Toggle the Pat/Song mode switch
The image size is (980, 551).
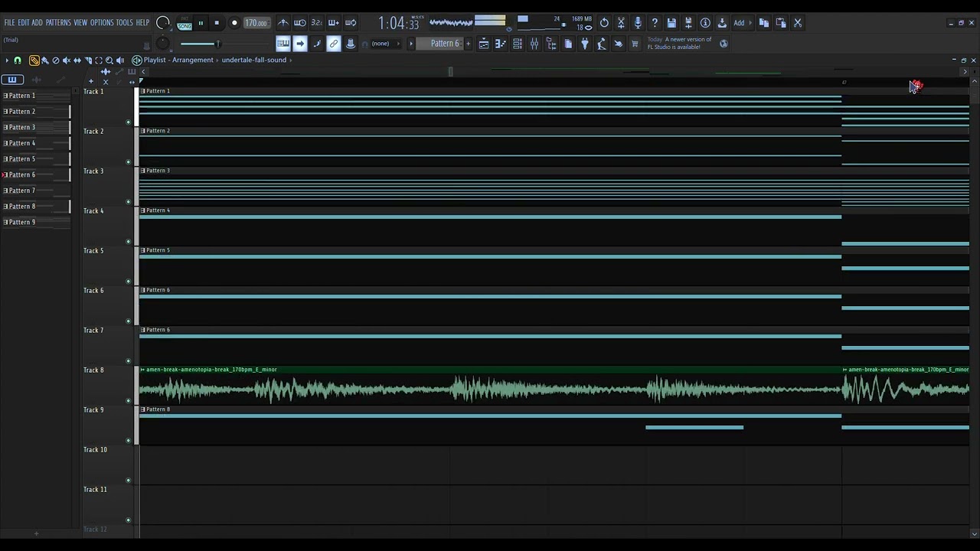point(185,23)
